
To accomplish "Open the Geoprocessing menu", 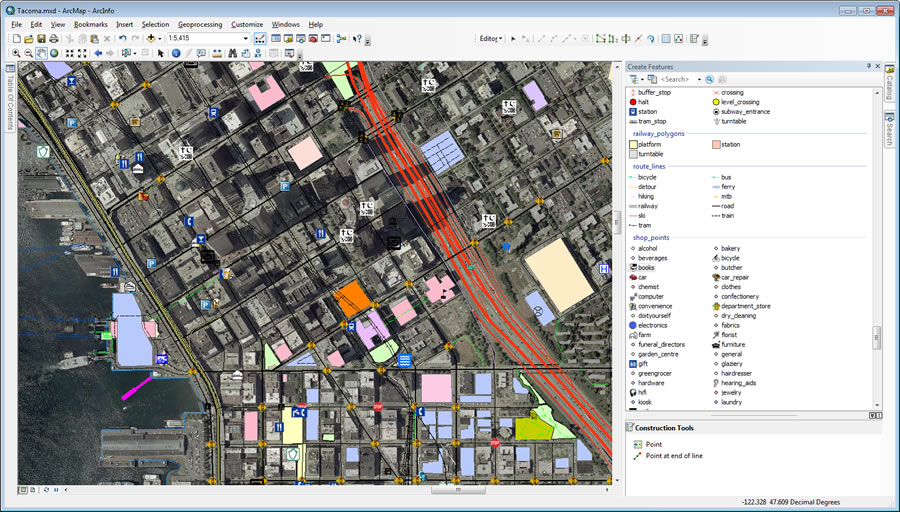I will pyautogui.click(x=200, y=23).
